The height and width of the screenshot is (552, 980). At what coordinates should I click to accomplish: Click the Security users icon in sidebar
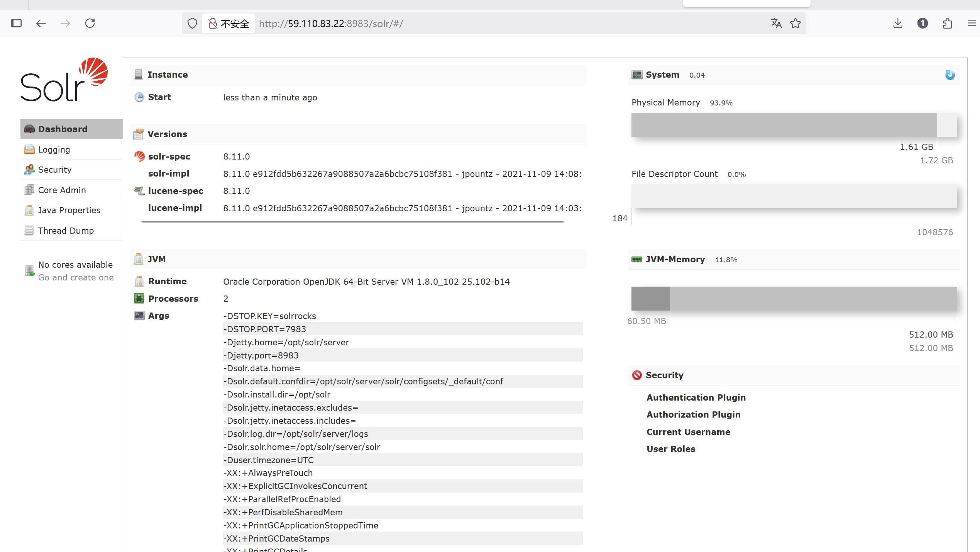[29, 169]
